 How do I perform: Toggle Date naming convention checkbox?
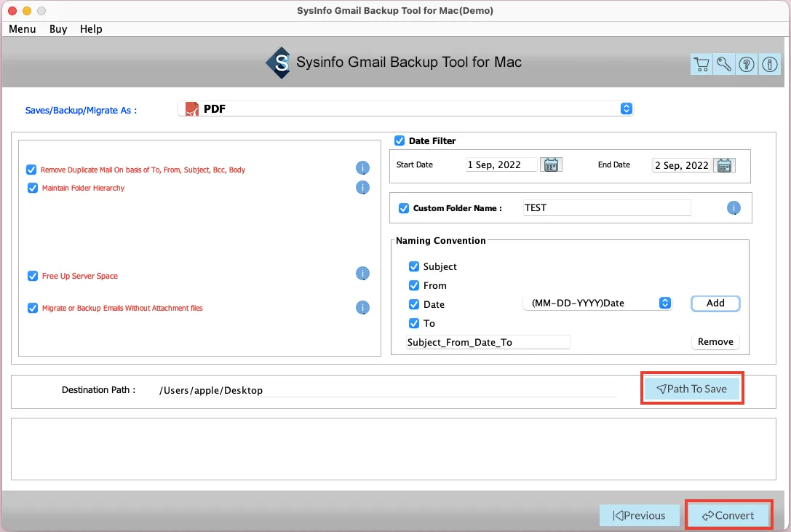pos(413,304)
